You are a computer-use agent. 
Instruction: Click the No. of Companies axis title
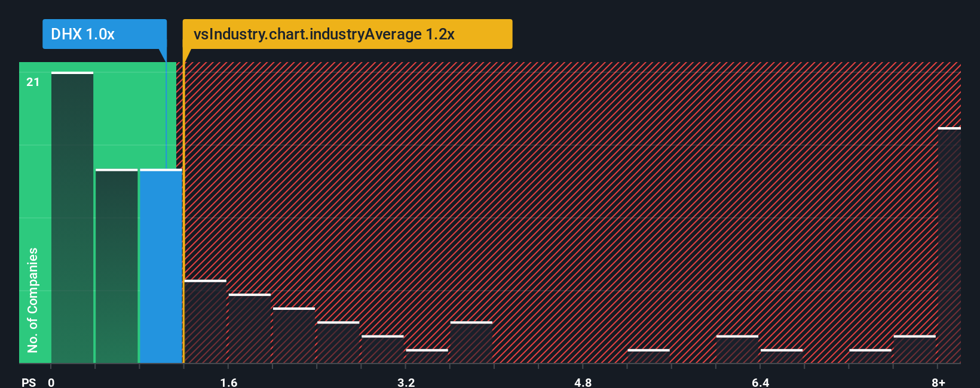click(x=33, y=300)
